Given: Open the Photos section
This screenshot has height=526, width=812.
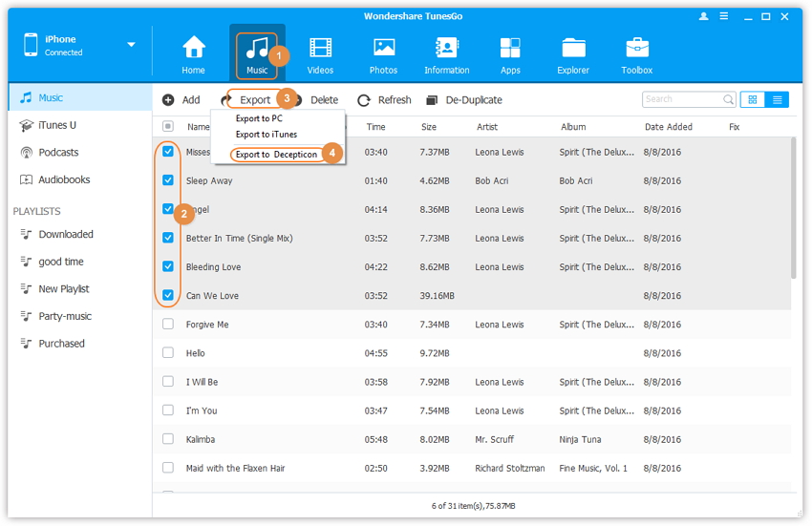Looking at the screenshot, I should pyautogui.click(x=383, y=54).
